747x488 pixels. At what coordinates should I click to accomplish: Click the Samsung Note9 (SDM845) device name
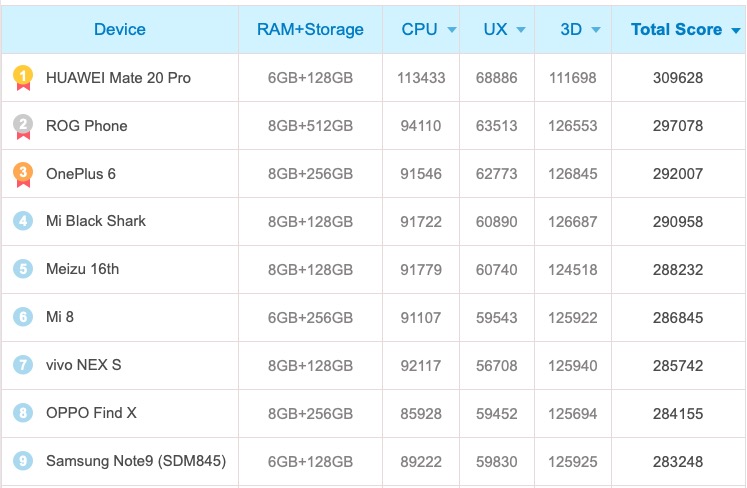(x=136, y=461)
